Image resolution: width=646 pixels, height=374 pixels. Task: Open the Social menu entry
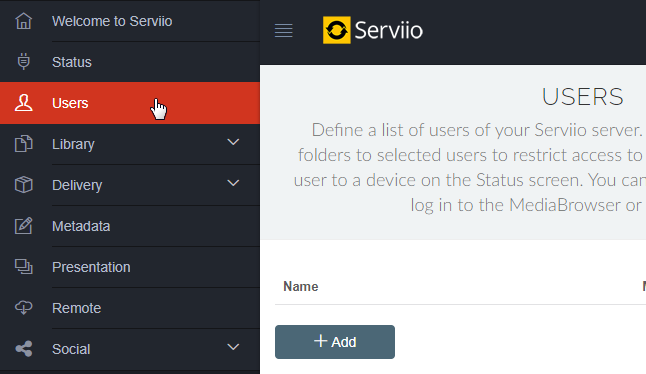(x=130, y=349)
